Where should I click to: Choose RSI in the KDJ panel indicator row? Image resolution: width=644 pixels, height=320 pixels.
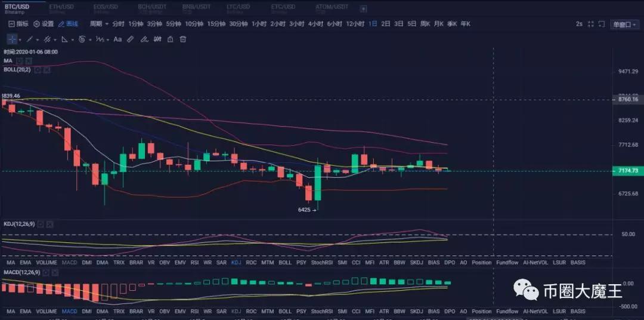[194, 263]
